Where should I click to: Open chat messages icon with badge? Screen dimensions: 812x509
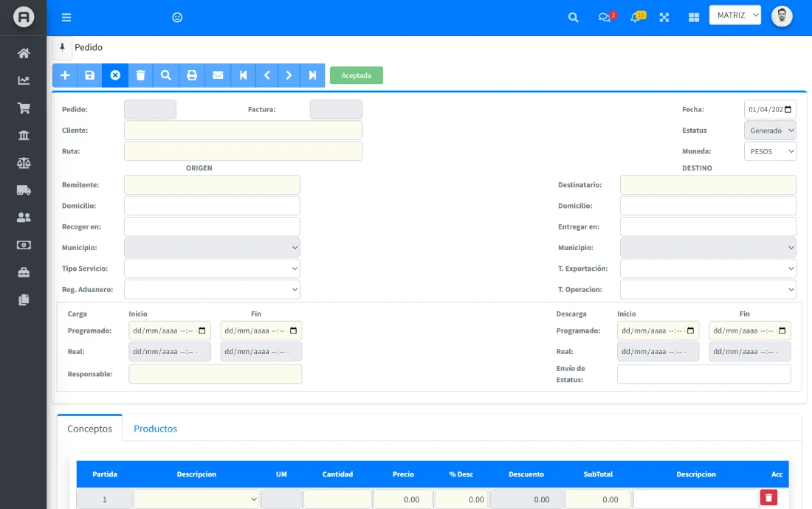click(606, 17)
